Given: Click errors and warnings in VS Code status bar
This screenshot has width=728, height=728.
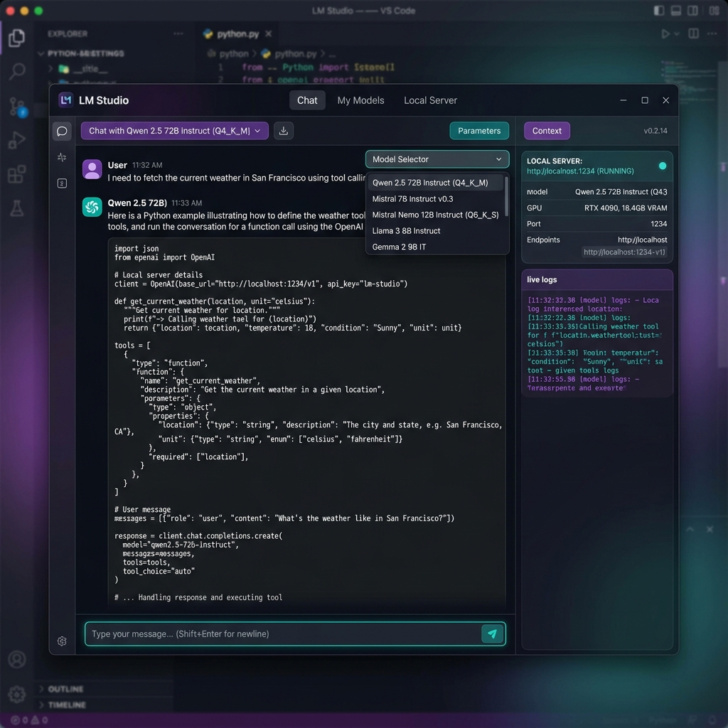Looking at the screenshot, I should click(x=30, y=720).
